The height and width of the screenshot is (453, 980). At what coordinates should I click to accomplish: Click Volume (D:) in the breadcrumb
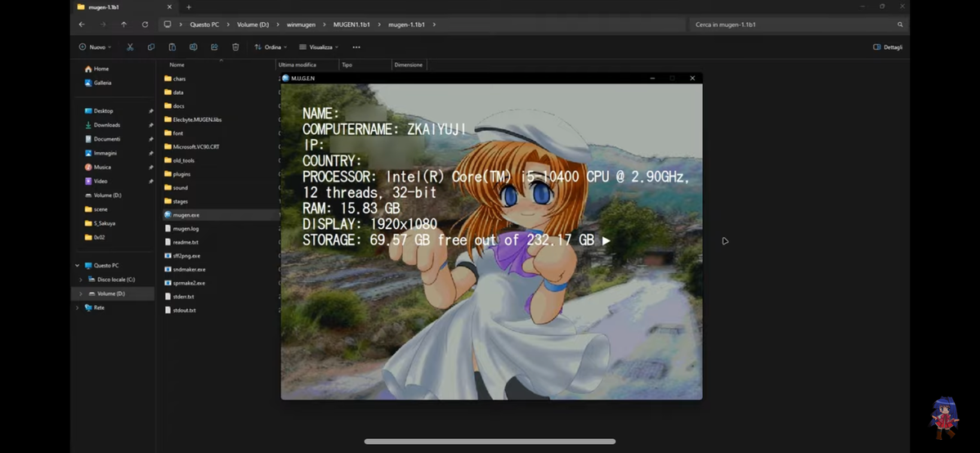[x=253, y=25]
